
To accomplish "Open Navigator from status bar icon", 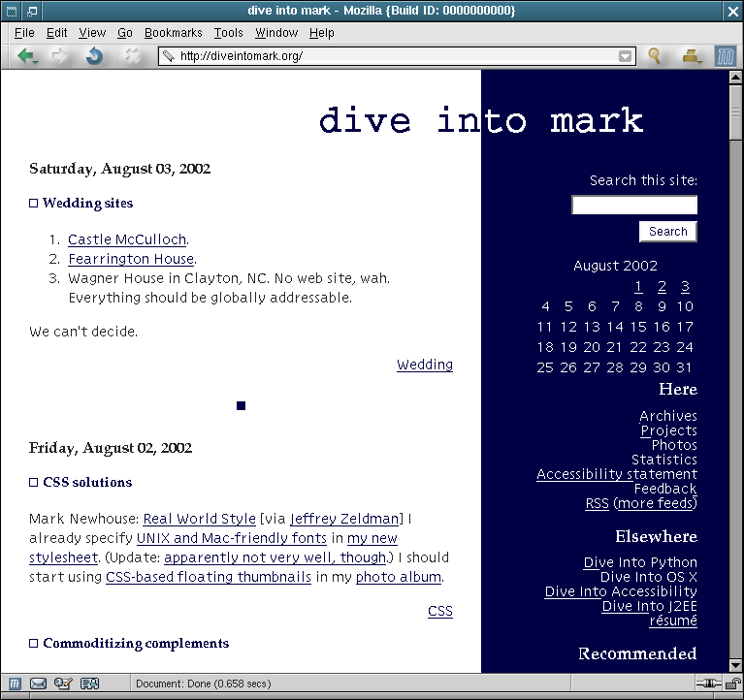I will pyautogui.click(x=15, y=684).
